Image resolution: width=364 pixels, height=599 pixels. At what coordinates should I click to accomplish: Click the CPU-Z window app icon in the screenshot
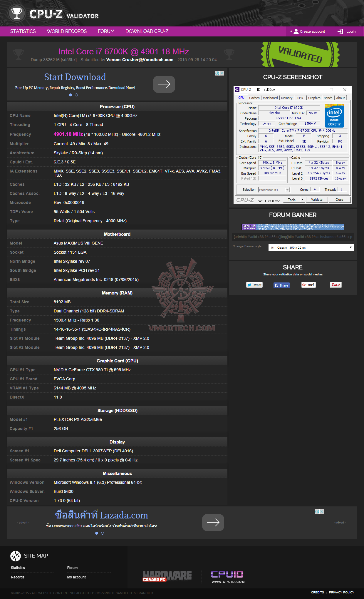(x=237, y=90)
